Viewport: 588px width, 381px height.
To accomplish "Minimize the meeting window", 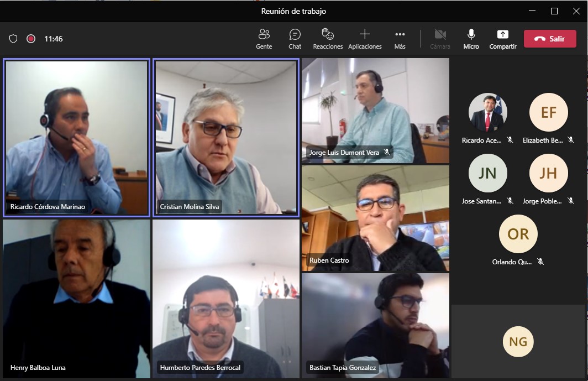I will (x=532, y=11).
